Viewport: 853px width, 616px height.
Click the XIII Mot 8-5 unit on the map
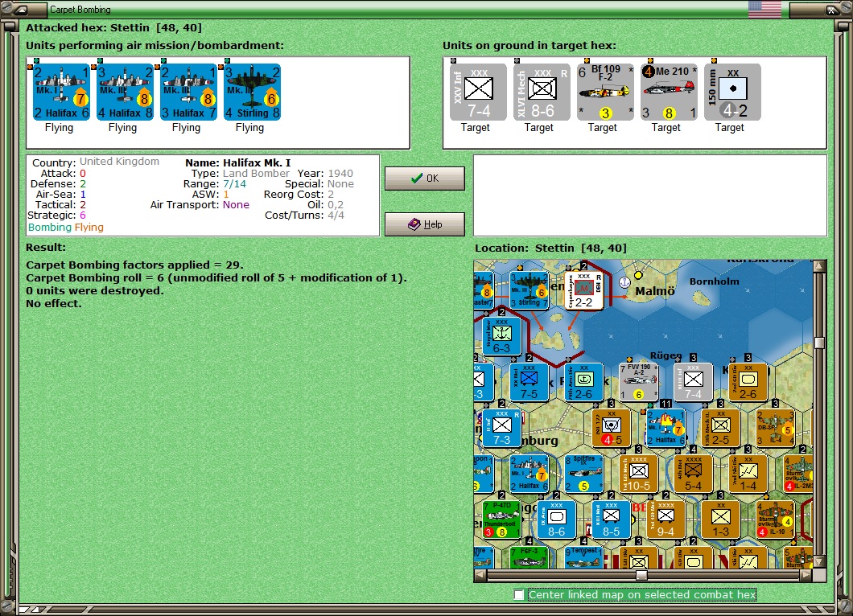click(x=612, y=519)
